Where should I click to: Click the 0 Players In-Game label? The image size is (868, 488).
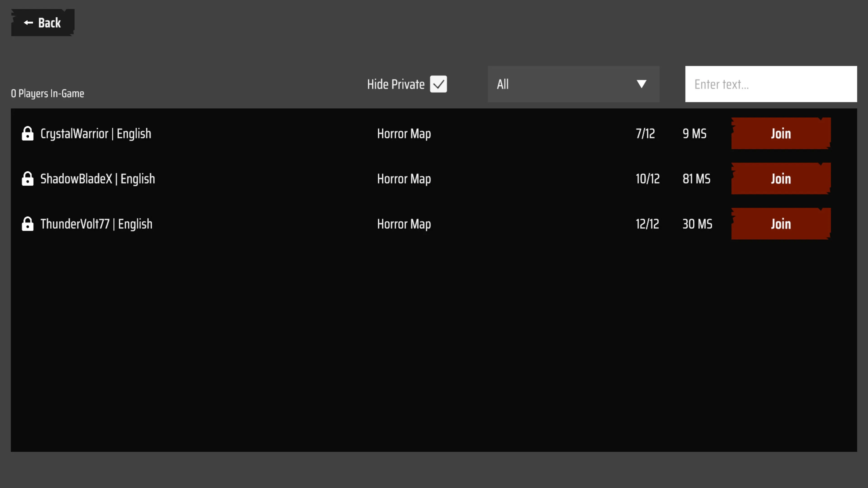click(47, 94)
